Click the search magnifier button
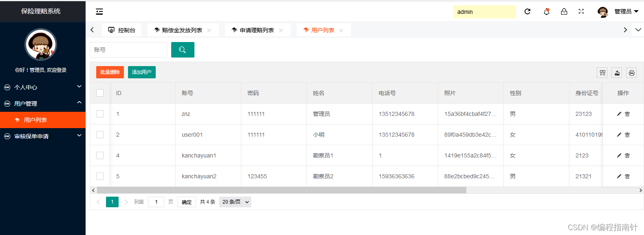This screenshot has height=235, width=644. (183, 50)
